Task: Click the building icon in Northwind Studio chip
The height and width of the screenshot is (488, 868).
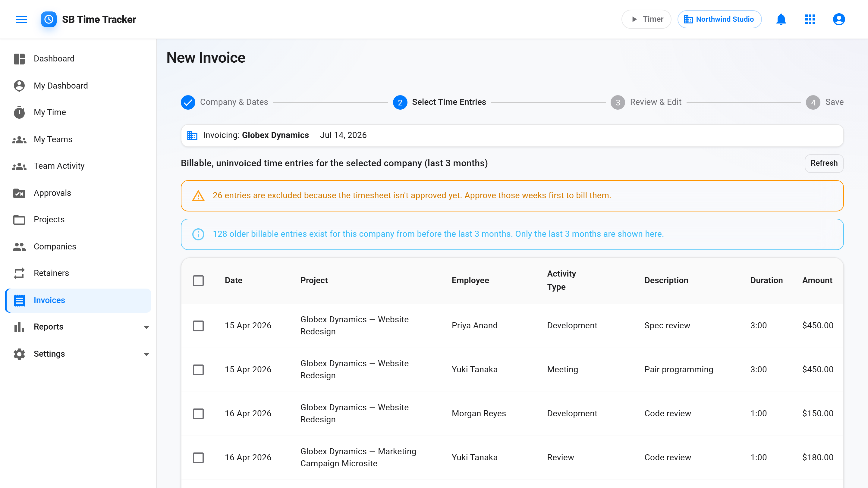Action: tap(688, 19)
